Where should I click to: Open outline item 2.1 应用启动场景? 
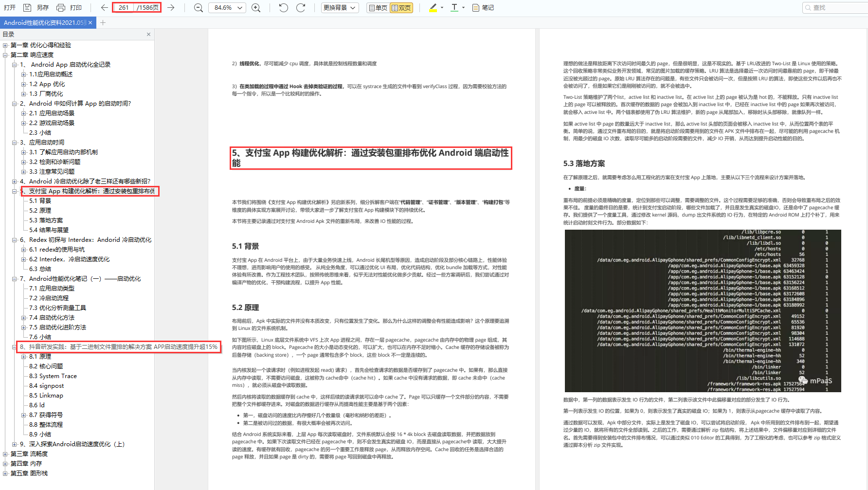click(52, 113)
